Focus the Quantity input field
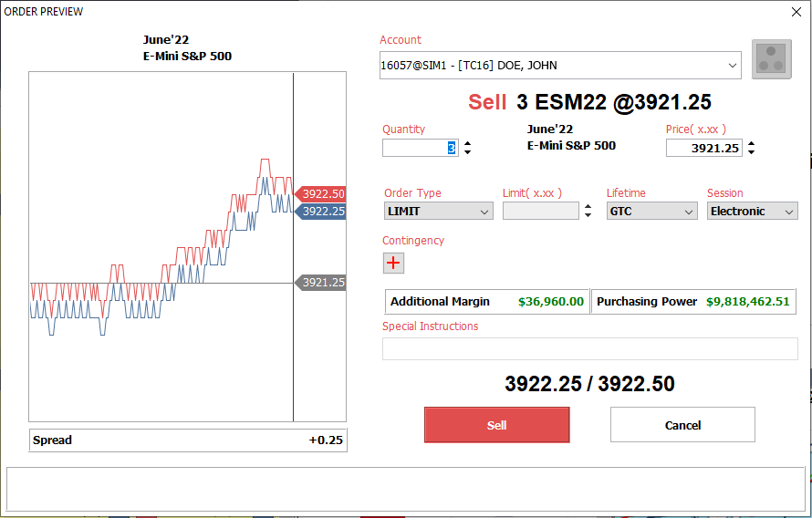The width and height of the screenshot is (812, 518). [x=421, y=148]
